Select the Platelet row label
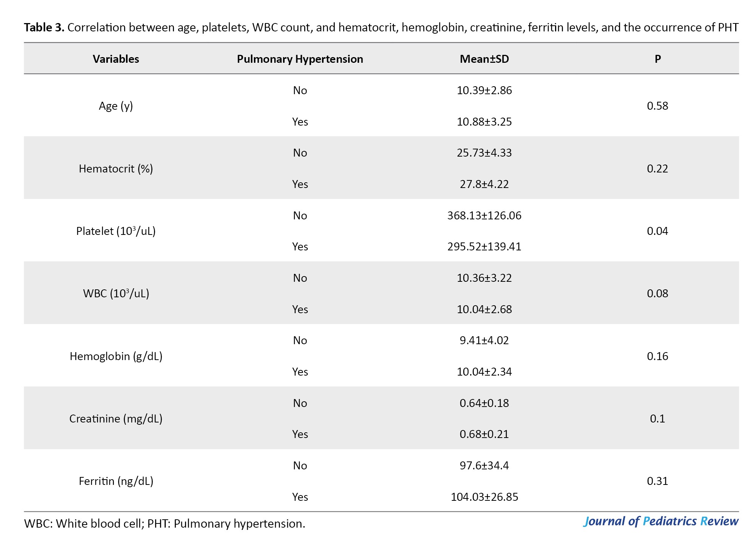The image size is (756, 542). coord(116,231)
